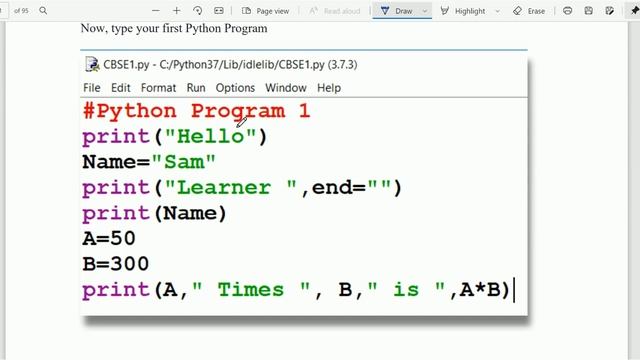This screenshot has height=360, width=640.
Task: Expand the Draw tool options dropdown
Action: (x=424, y=11)
